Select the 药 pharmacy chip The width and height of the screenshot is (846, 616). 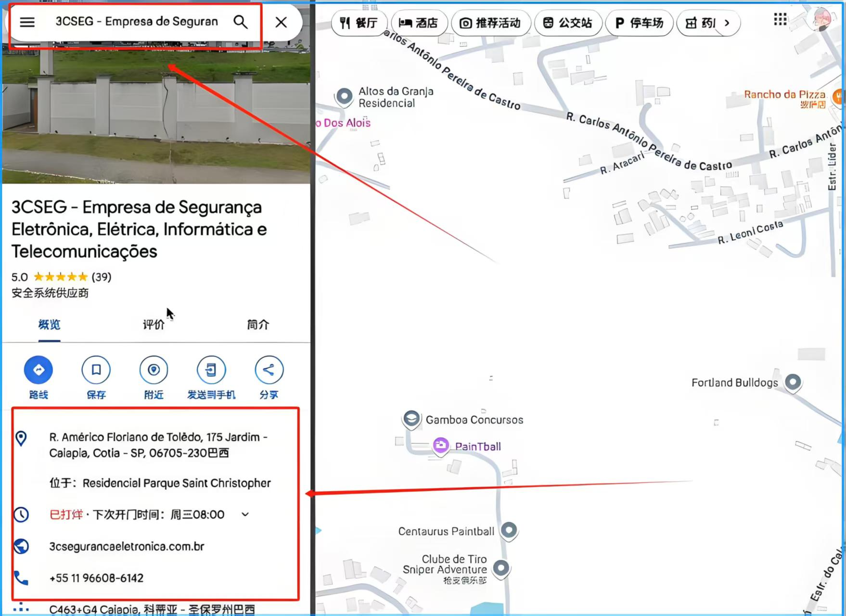[700, 23]
